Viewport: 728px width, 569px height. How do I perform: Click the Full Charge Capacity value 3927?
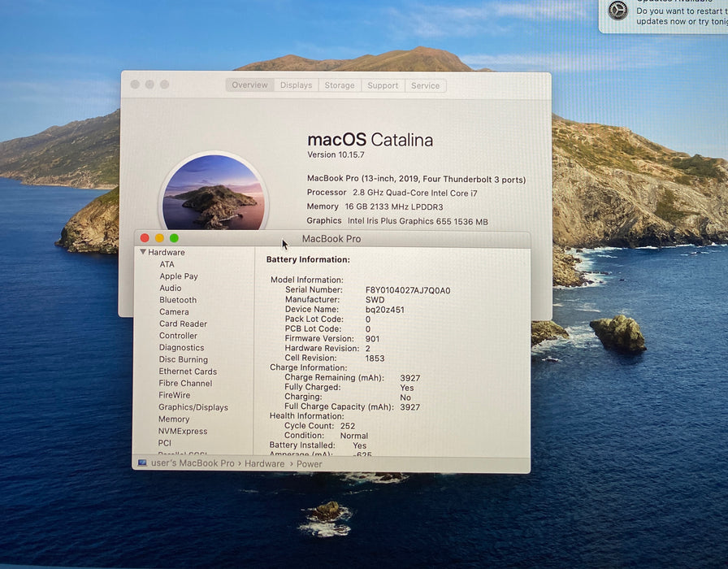[x=410, y=407]
